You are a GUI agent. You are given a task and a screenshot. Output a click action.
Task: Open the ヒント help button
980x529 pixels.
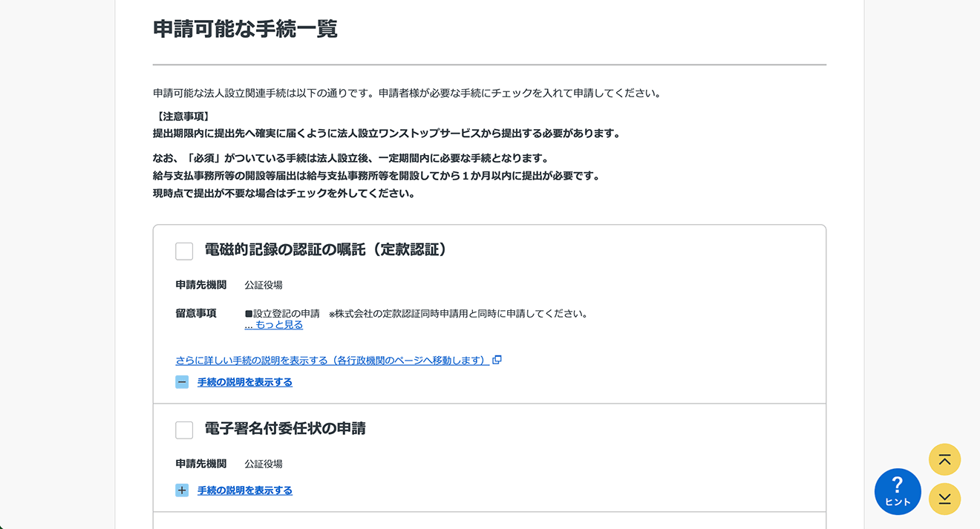coord(898,491)
